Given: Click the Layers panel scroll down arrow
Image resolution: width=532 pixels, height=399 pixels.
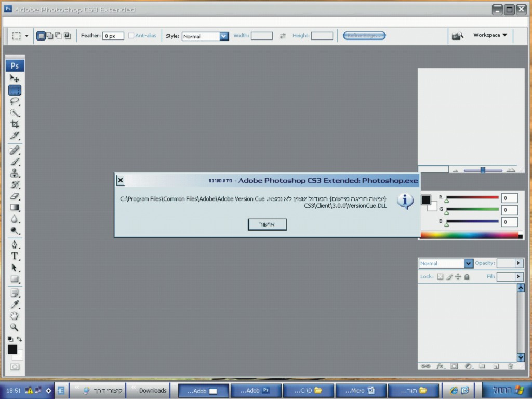Looking at the screenshot, I should (521, 357).
